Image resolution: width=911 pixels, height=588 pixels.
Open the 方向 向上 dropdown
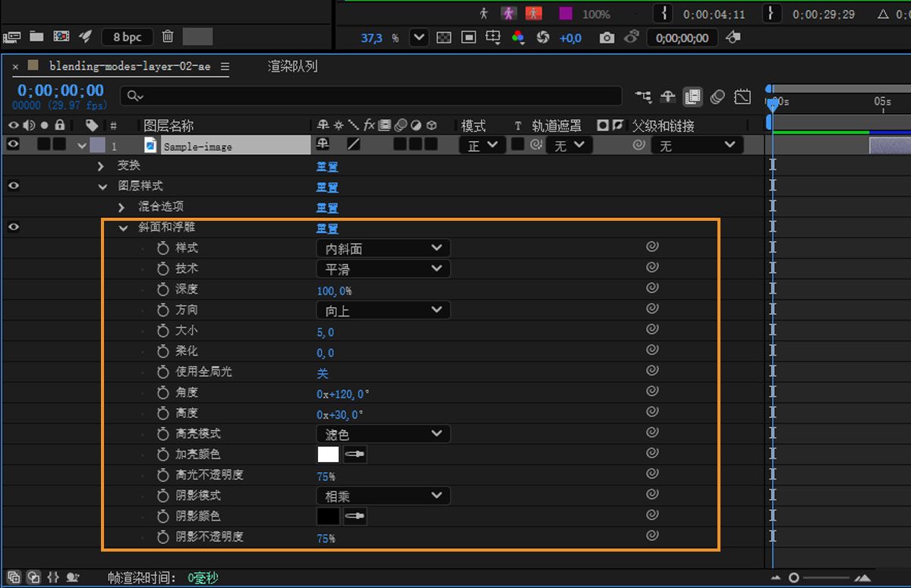coord(383,310)
